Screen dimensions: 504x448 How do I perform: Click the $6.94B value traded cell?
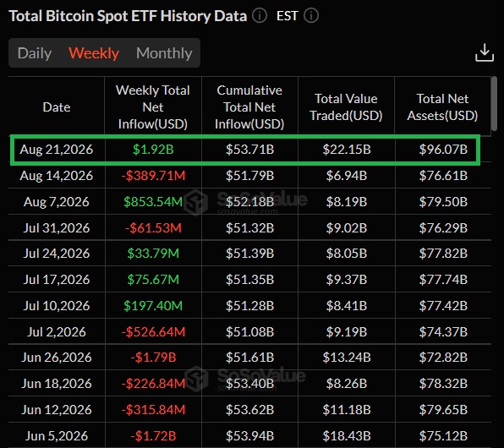click(347, 176)
